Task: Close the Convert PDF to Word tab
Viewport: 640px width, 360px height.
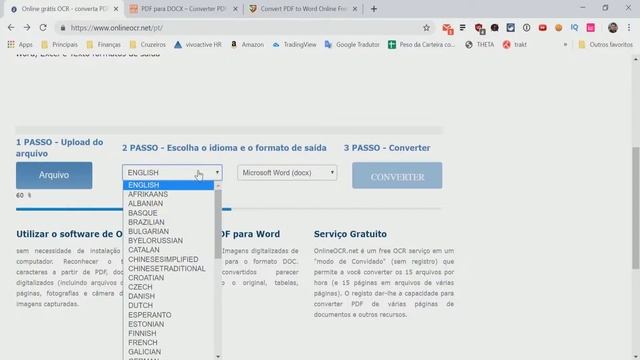Action: pos(355,9)
